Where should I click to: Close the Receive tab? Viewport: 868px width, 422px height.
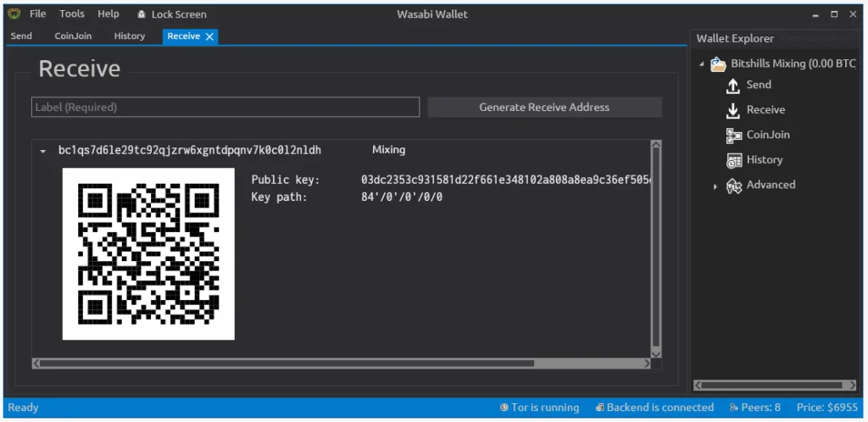point(209,36)
